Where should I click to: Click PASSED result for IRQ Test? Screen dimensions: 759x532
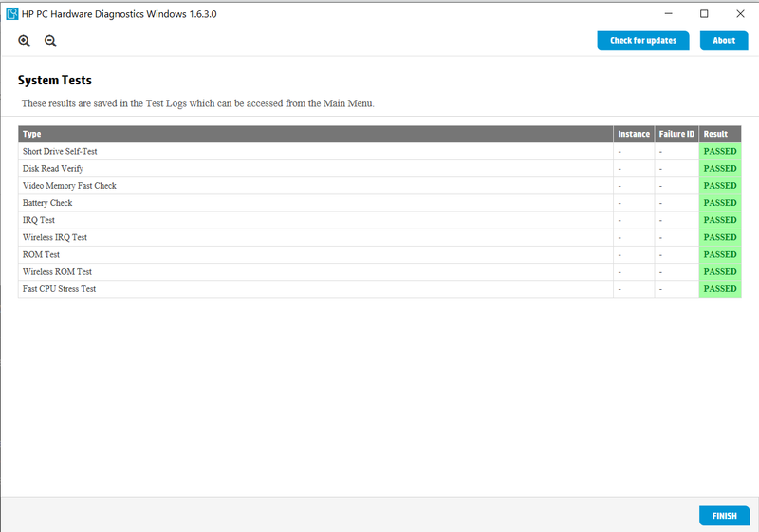click(720, 220)
